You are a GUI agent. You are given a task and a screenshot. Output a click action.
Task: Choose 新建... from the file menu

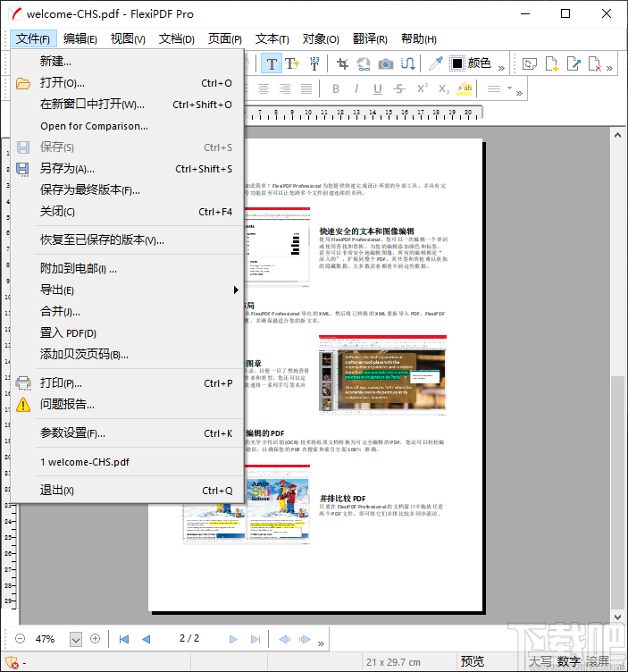127,62
